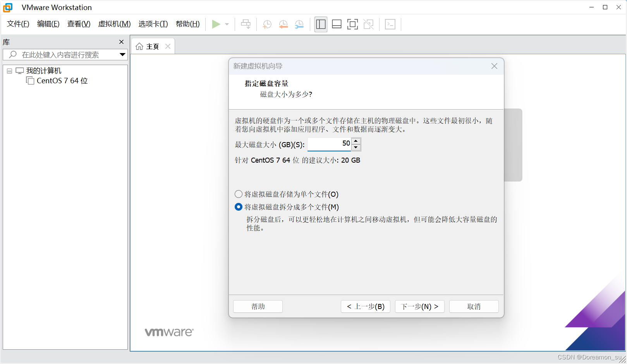Open the 查看(V) menu
Screen dimensions: 627x364
pos(79,24)
